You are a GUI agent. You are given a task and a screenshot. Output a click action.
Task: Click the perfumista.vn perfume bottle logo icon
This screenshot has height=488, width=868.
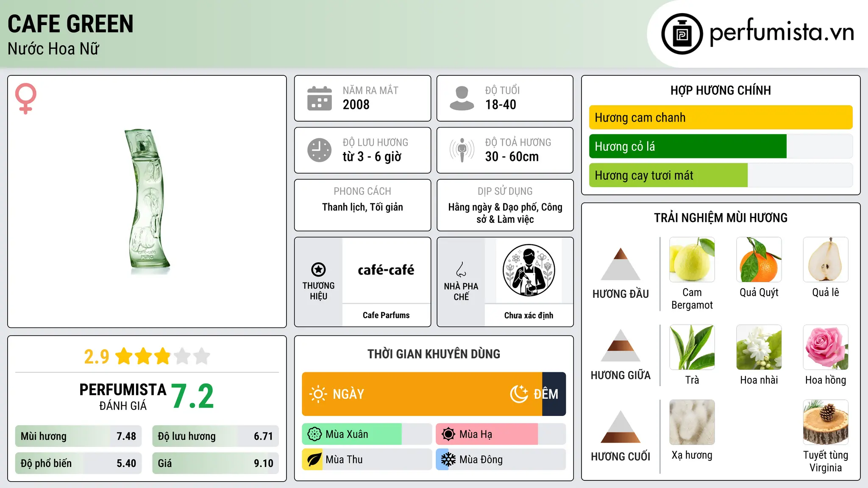click(682, 34)
